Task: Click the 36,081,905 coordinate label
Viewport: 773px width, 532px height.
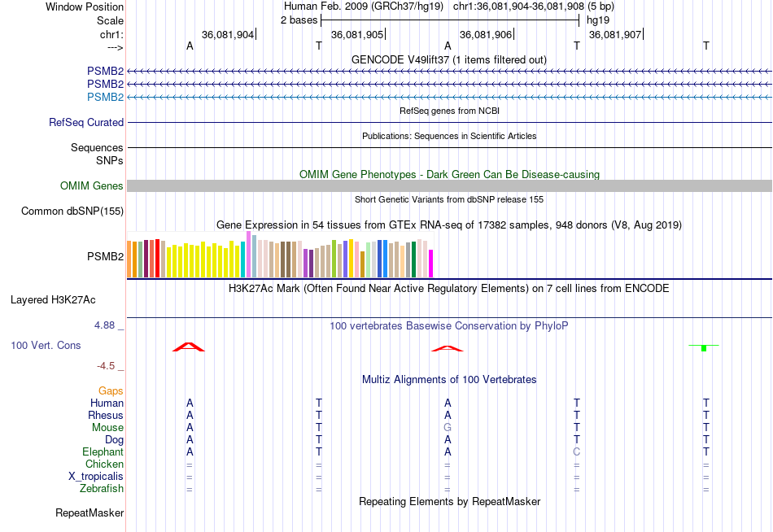Action: point(357,34)
